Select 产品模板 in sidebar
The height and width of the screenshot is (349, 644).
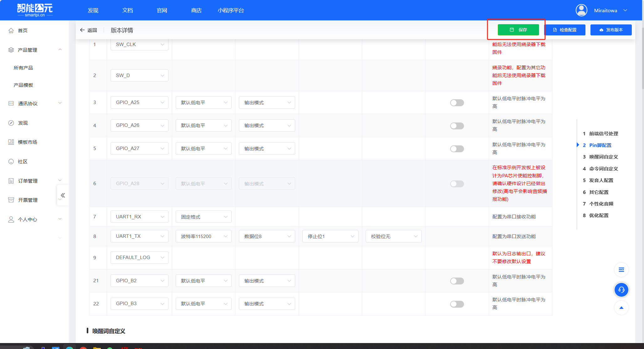pos(23,85)
